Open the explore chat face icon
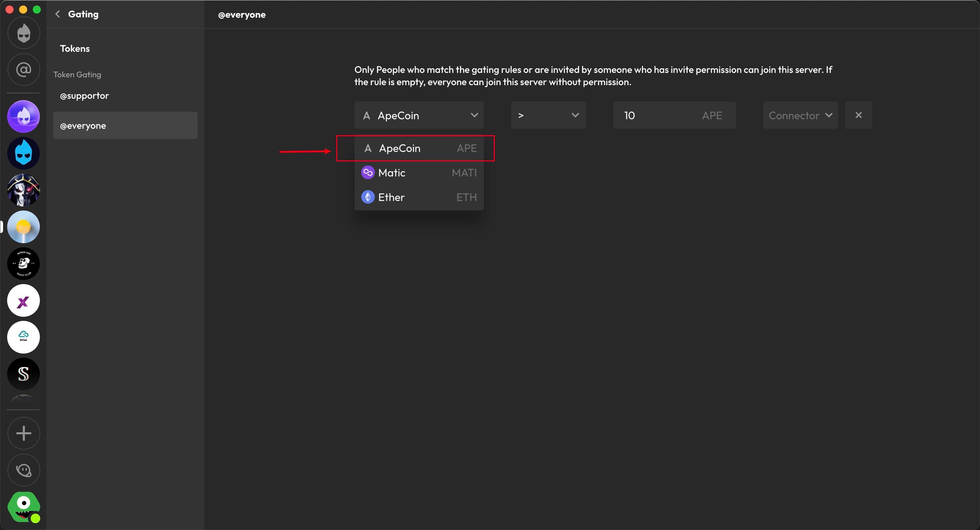The image size is (980, 530). pos(24,470)
